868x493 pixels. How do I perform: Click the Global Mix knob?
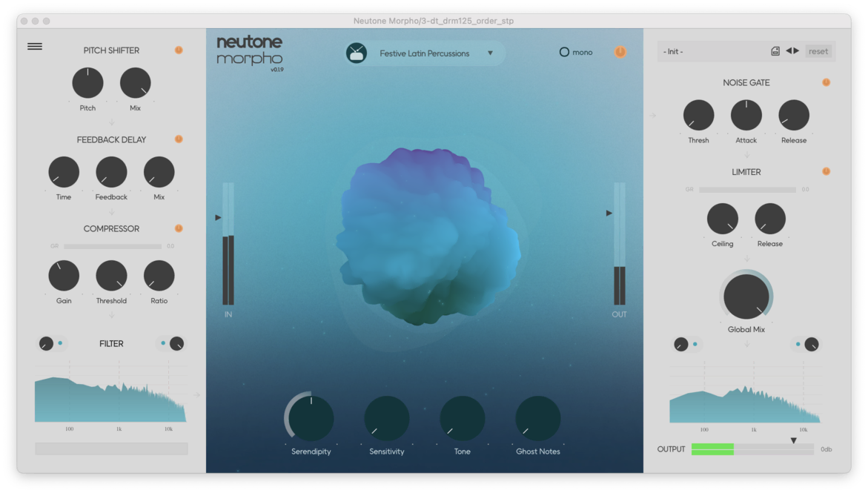point(746,297)
